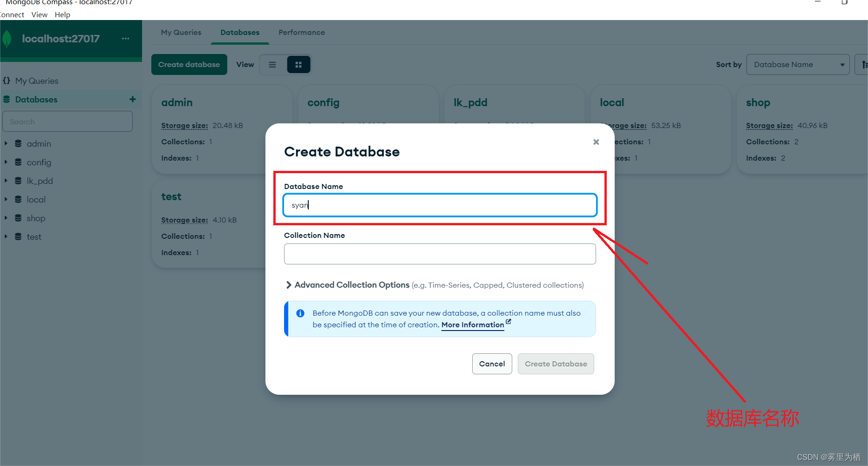Open the View menu
This screenshot has width=868, height=466.
click(x=39, y=14)
